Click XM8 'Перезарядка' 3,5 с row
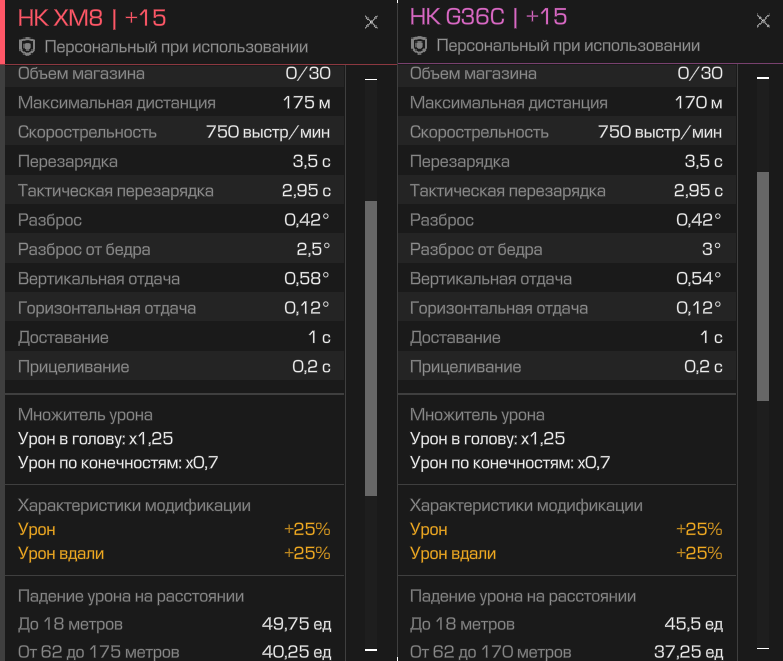Viewport: 783px width, 661px height. tap(175, 161)
